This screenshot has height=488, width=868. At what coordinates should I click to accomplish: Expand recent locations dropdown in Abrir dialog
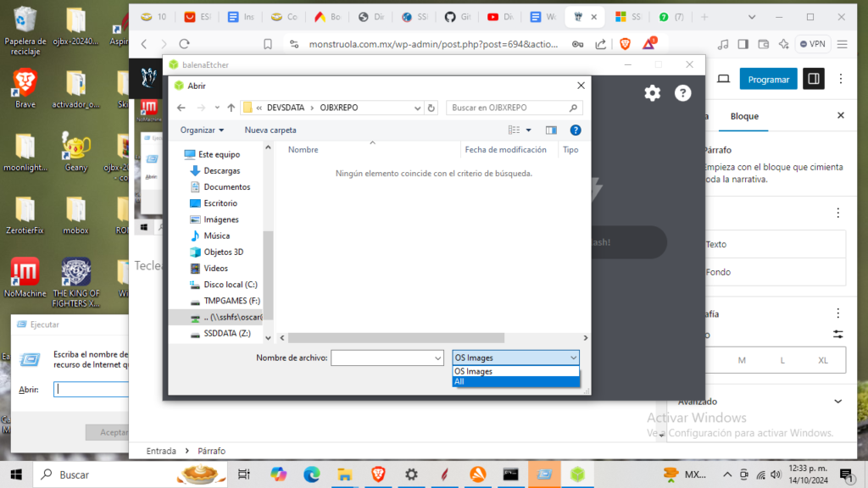(217, 108)
